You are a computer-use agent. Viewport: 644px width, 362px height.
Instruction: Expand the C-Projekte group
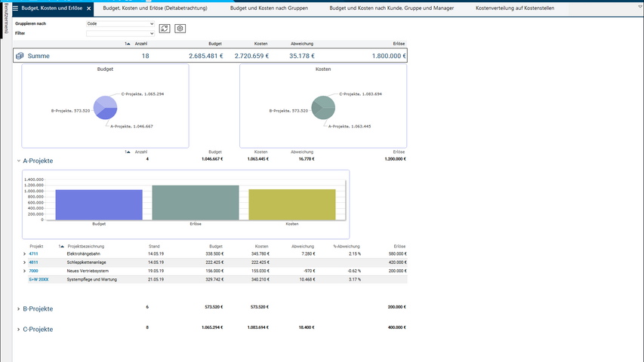pos(18,330)
